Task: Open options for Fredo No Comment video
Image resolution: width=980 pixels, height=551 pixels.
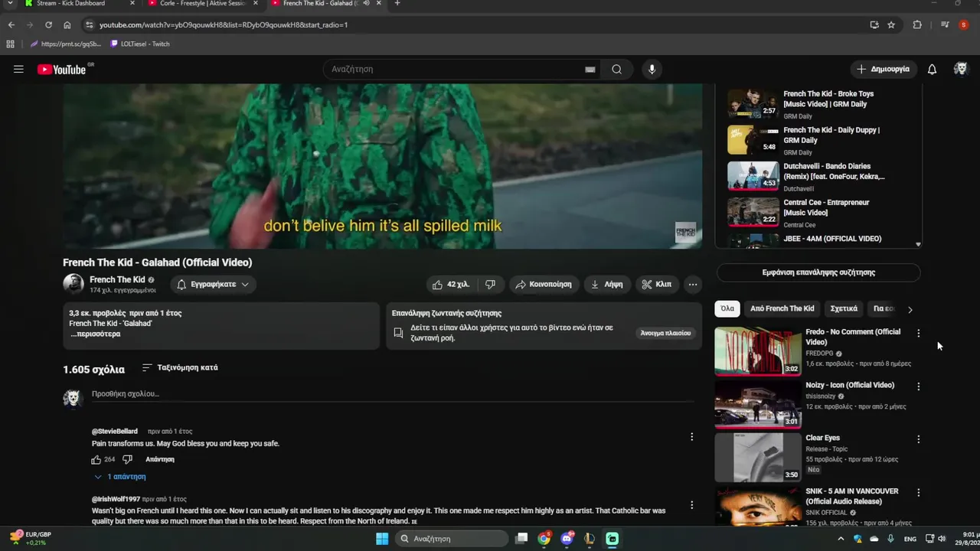Action: click(918, 334)
